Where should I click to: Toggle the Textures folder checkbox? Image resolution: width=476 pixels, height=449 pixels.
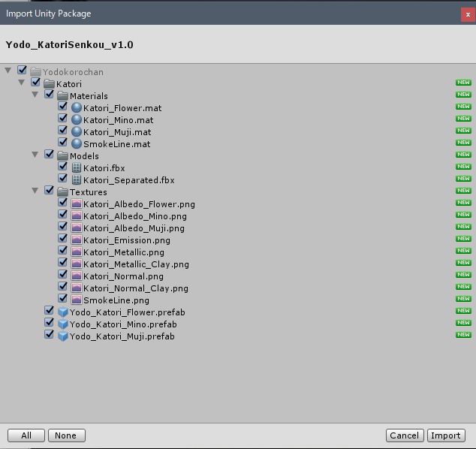click(x=49, y=191)
